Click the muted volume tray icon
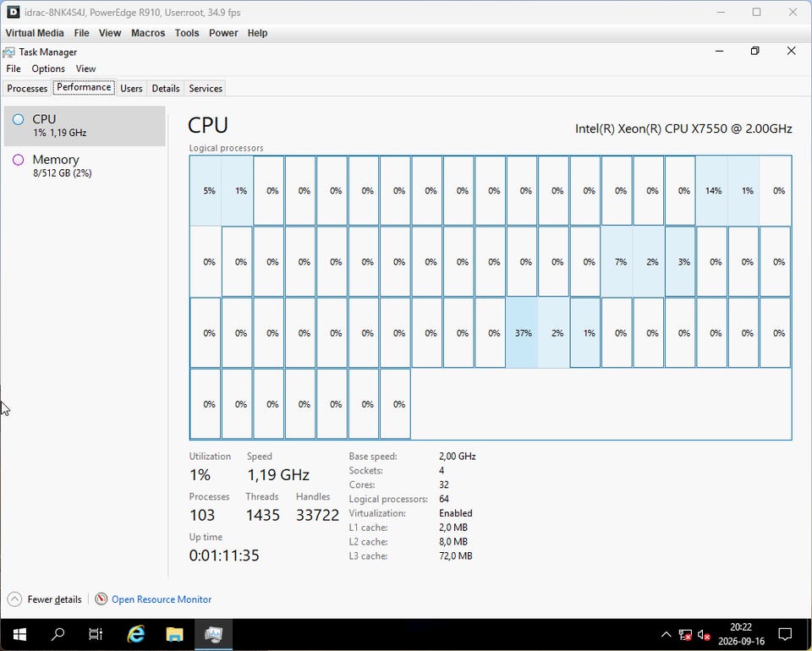 coord(704,635)
